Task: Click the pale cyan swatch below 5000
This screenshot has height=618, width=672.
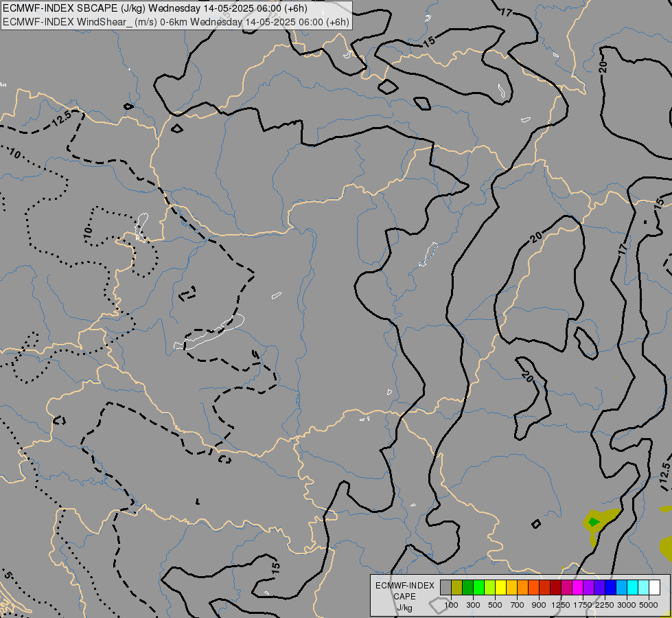Action: [x=644, y=588]
